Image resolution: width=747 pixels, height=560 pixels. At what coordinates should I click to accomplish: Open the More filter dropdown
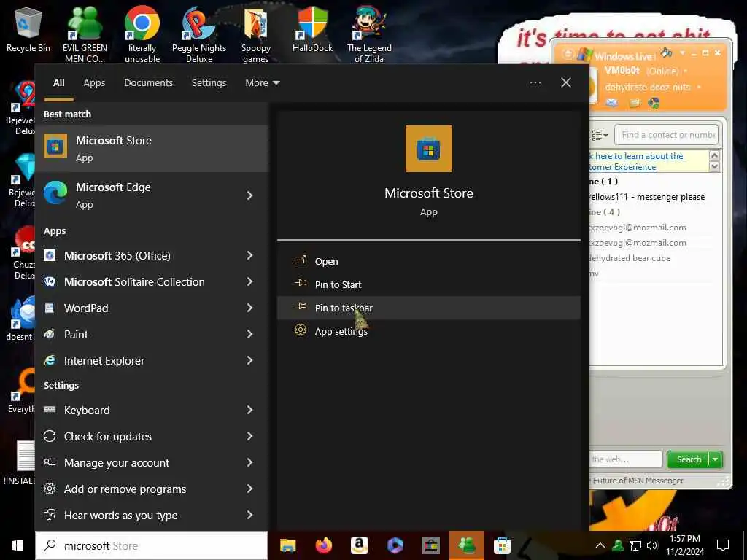[263, 83]
